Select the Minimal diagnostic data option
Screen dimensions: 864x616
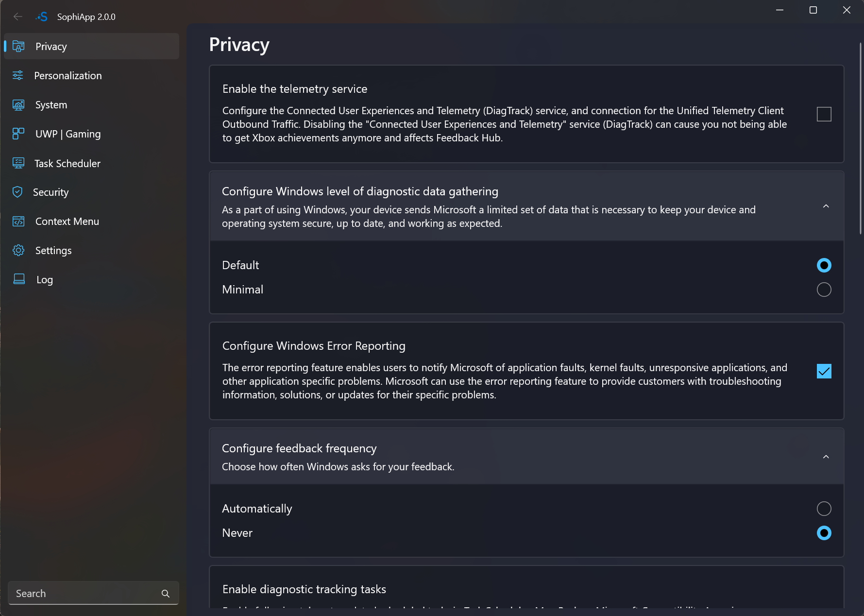pos(824,290)
